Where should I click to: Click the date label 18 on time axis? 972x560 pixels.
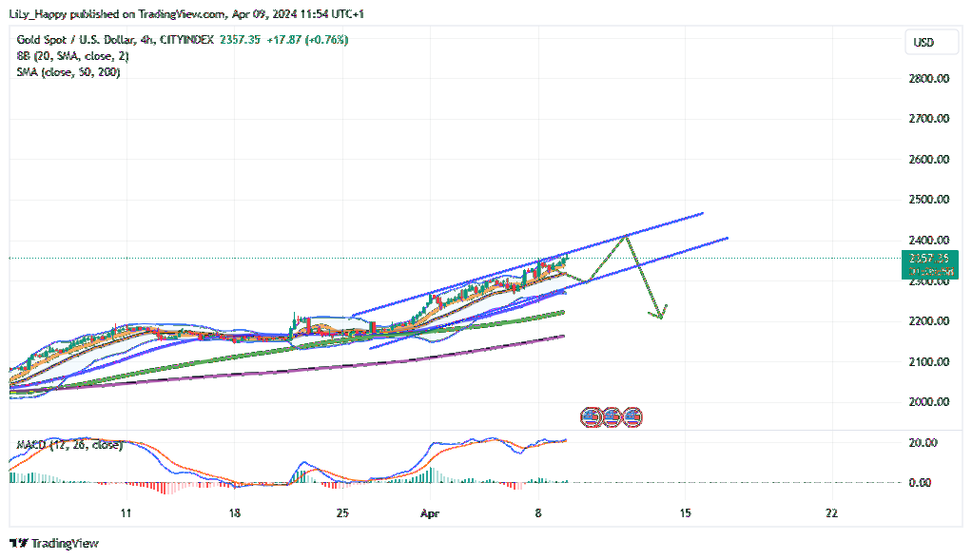[x=234, y=513]
